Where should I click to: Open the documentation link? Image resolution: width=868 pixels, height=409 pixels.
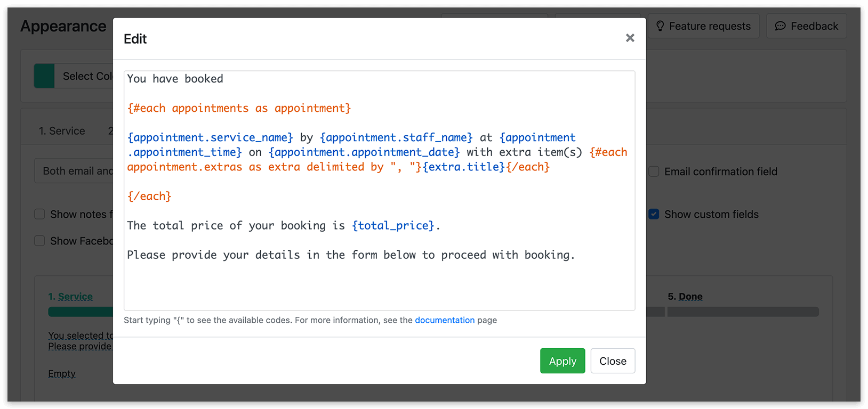(445, 320)
